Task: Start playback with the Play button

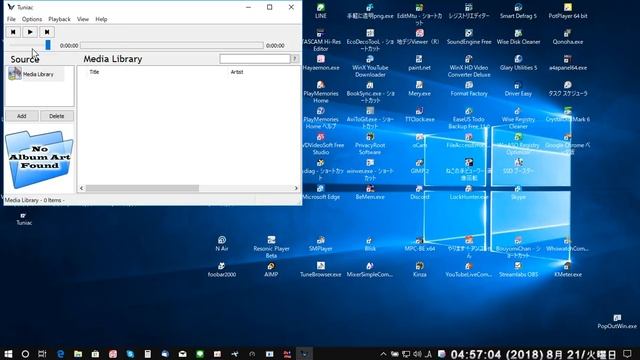Action: click(30, 32)
